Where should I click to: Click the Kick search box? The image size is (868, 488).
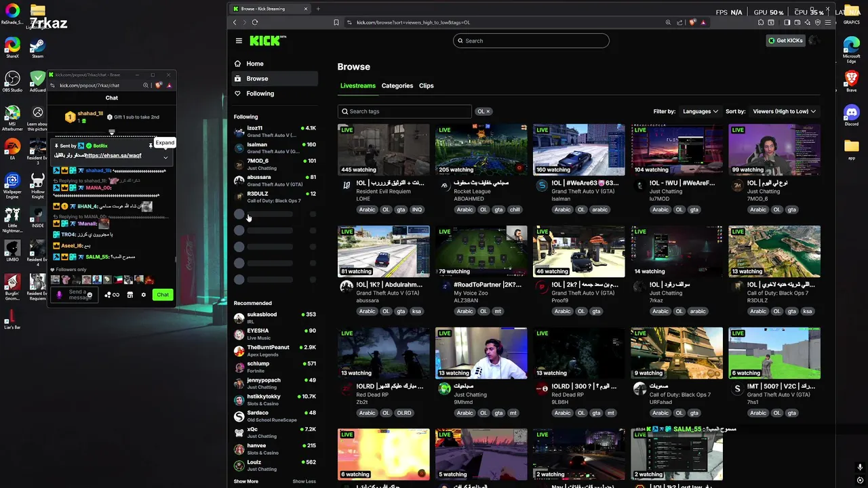531,41
